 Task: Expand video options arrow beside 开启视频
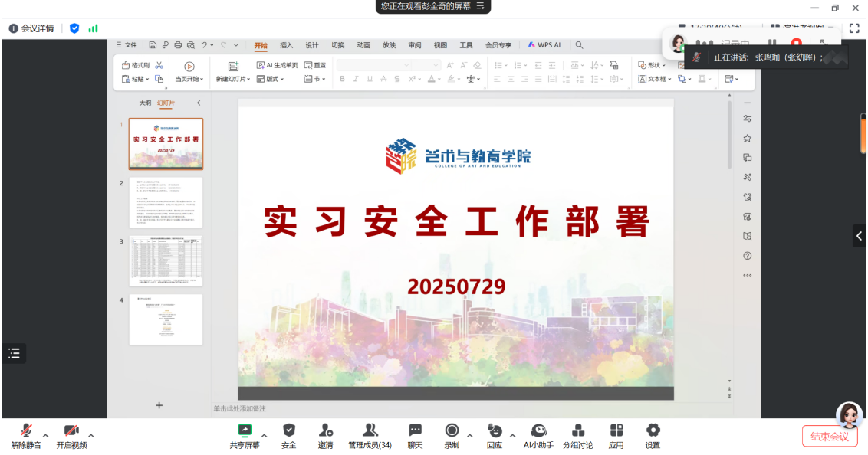(91, 436)
